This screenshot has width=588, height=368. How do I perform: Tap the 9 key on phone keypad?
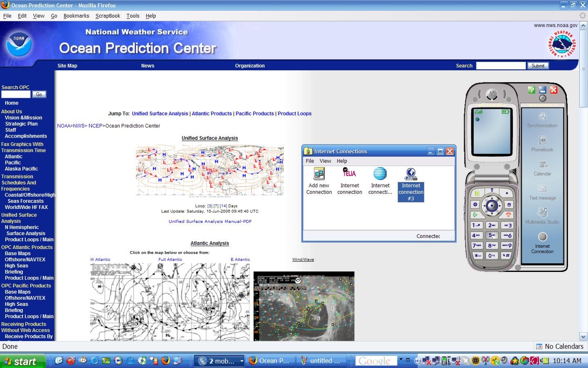click(x=507, y=245)
